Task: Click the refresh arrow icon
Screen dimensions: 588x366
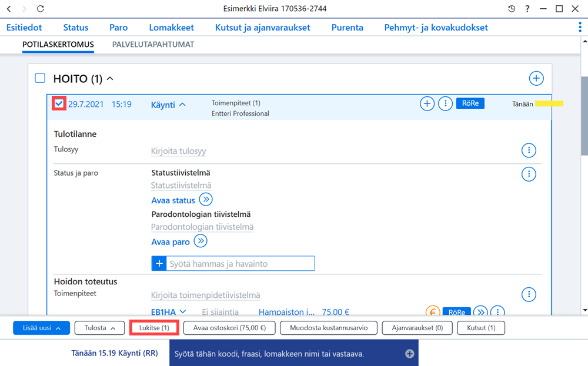Action: click(41, 9)
